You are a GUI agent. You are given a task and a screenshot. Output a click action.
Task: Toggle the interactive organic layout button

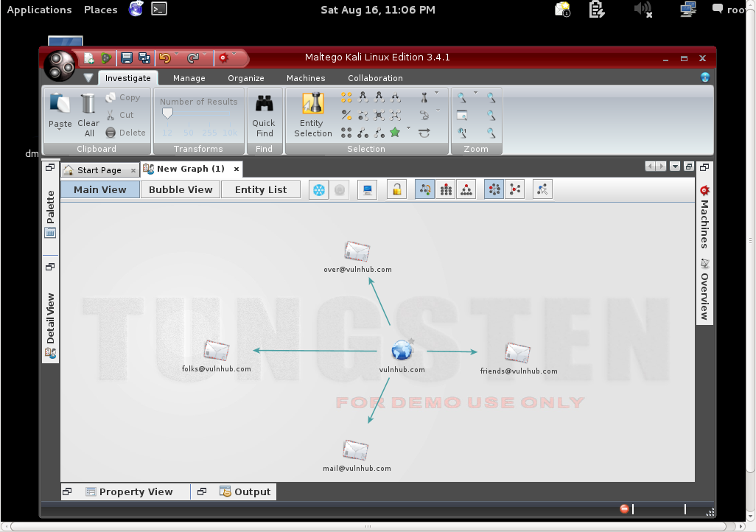(542, 190)
